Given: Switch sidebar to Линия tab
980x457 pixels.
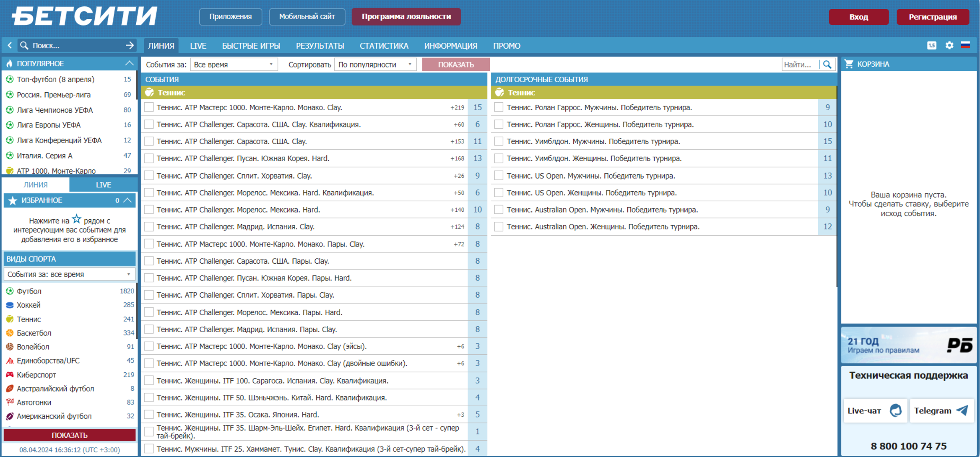Looking at the screenshot, I should pyautogui.click(x=36, y=184).
